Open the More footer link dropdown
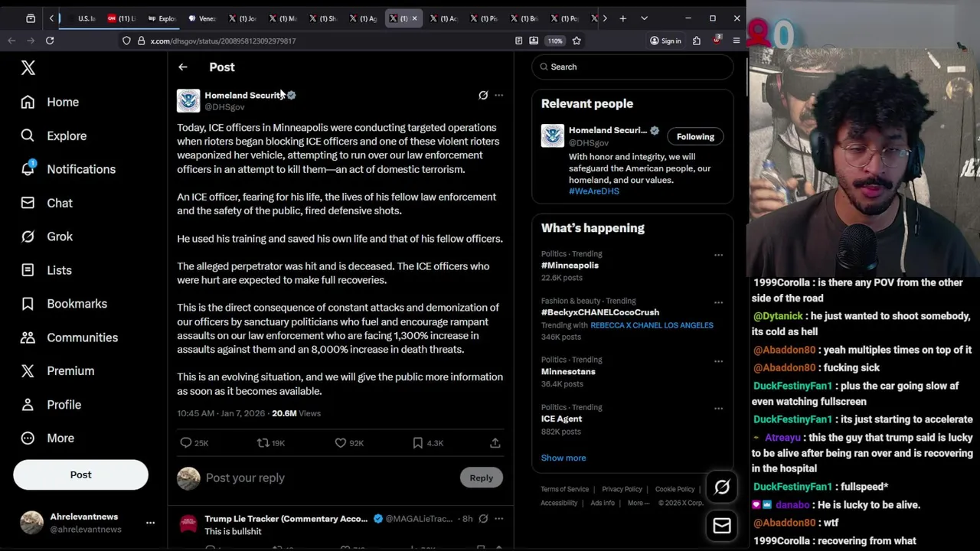This screenshot has width=980, height=551. click(638, 503)
